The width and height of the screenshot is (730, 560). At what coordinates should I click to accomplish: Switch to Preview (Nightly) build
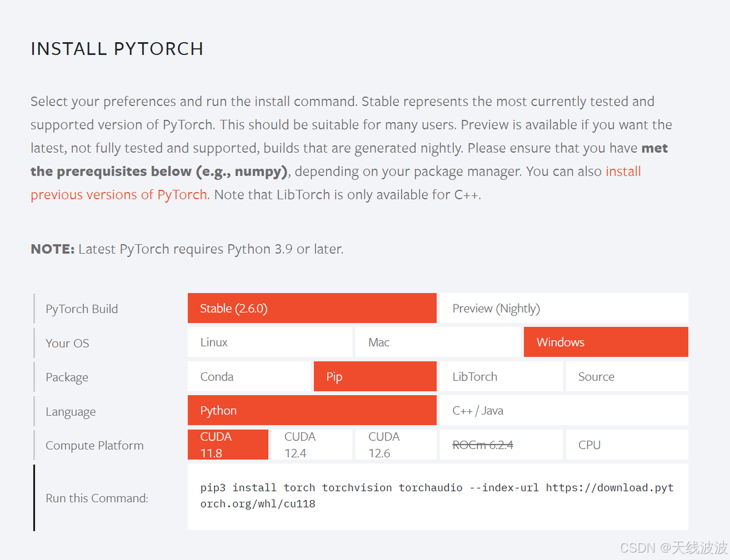[563, 308]
